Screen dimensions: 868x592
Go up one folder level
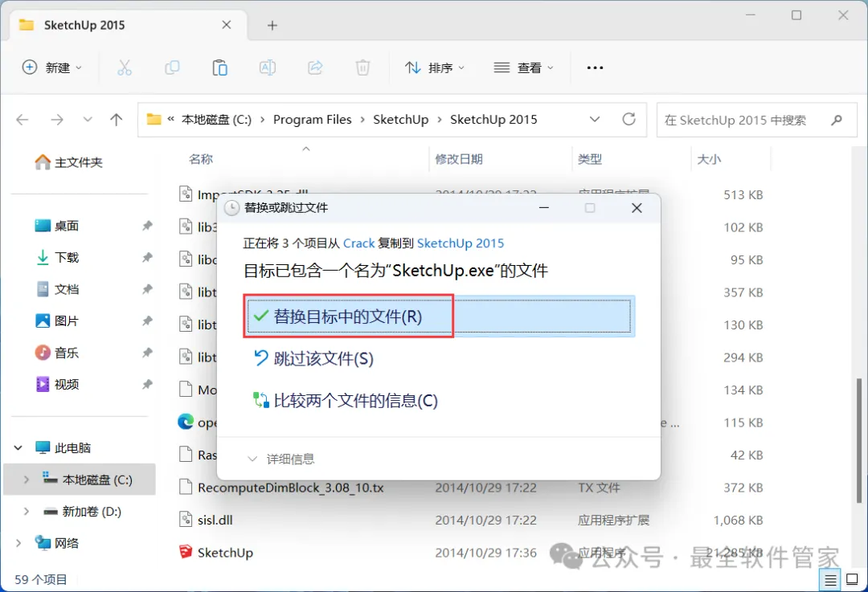coord(117,120)
